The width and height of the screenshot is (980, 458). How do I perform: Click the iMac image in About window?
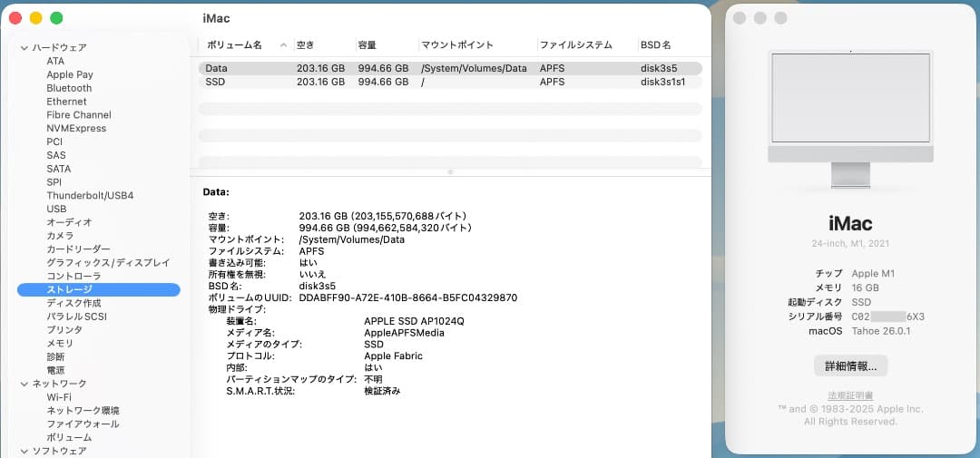850,119
